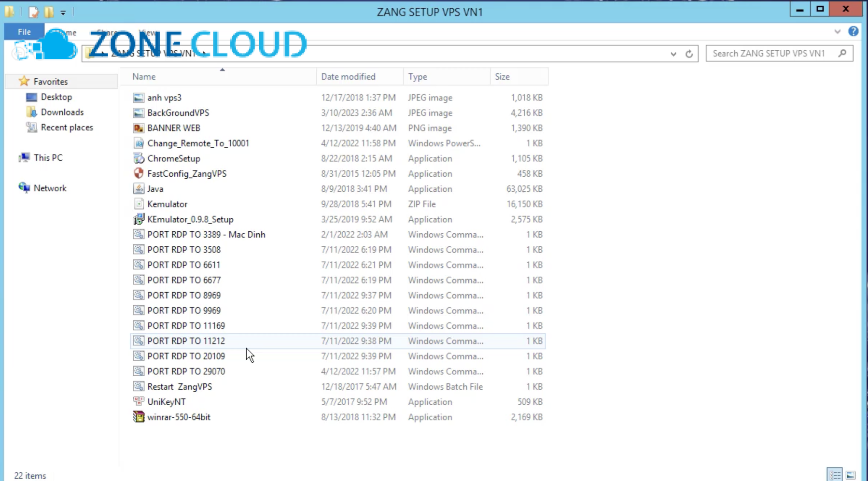This screenshot has height=481, width=868.
Task: Click the 2,169 KB size value
Action: [x=527, y=417]
